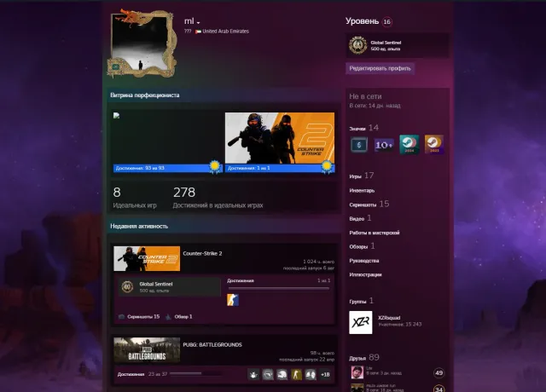Click the friend level 49 circle

coord(439,373)
